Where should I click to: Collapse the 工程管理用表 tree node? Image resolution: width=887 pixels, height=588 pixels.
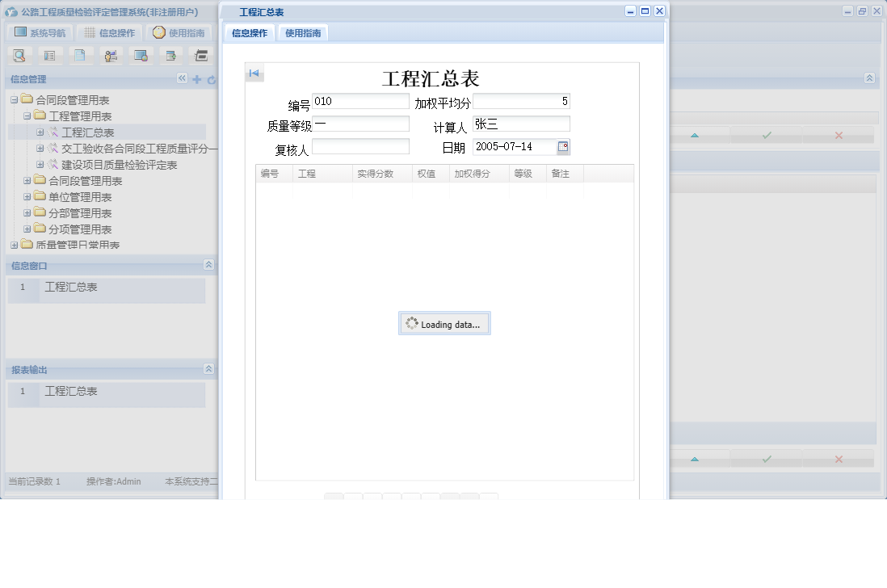point(27,115)
